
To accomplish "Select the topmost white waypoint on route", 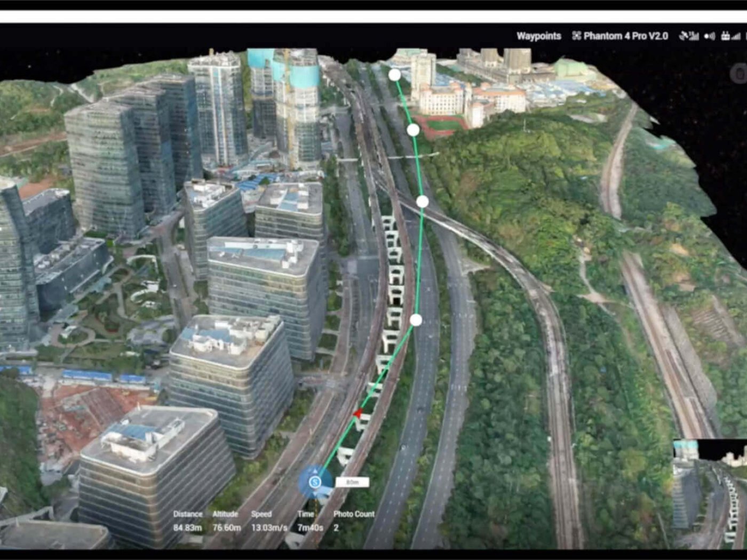I will pos(394,75).
